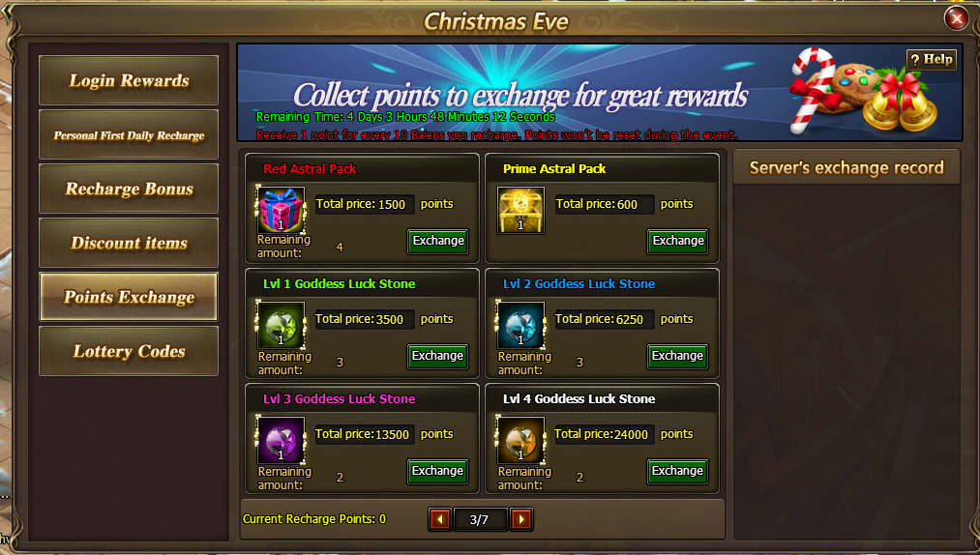Select the green Lvl 1 Goddess Luck Stone icon
Viewport: 980px width, 555px height.
point(281,325)
